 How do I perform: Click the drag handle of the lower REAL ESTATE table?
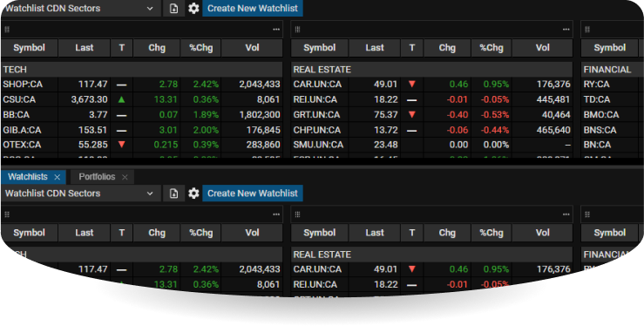click(x=297, y=214)
